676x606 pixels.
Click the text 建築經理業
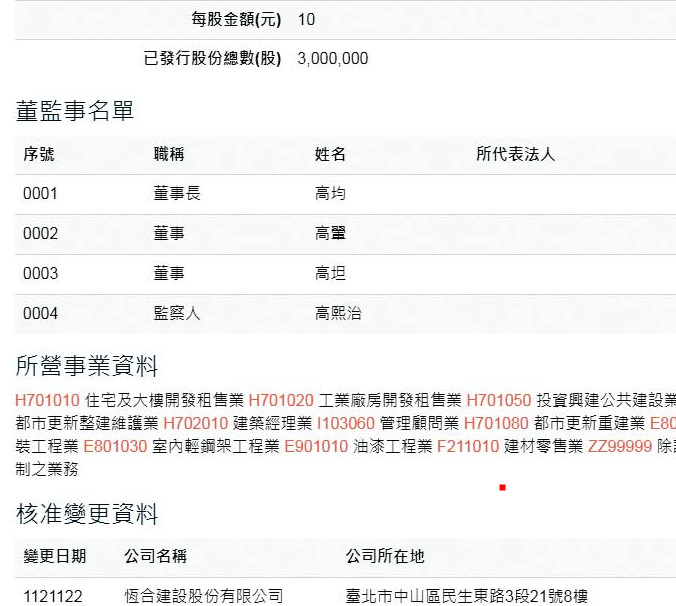click(272, 423)
